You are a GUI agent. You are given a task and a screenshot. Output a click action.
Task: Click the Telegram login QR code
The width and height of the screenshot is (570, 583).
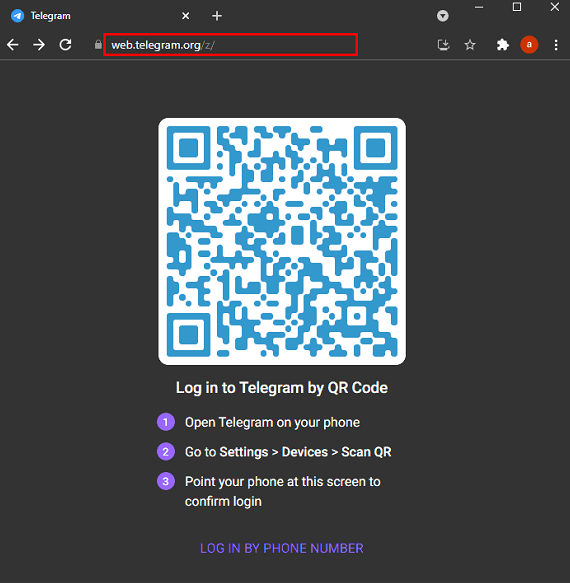click(282, 241)
